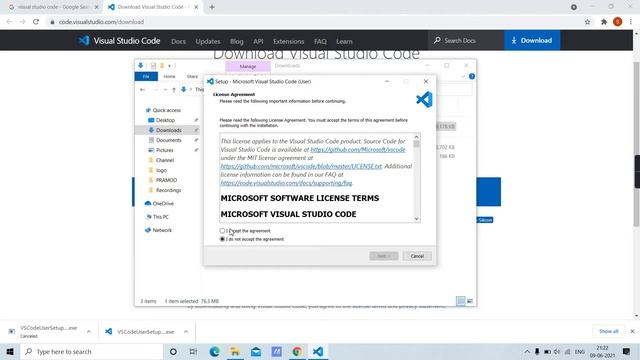This screenshot has height=360, width=640.
Task: Click the blue Download button on website
Action: (532, 40)
